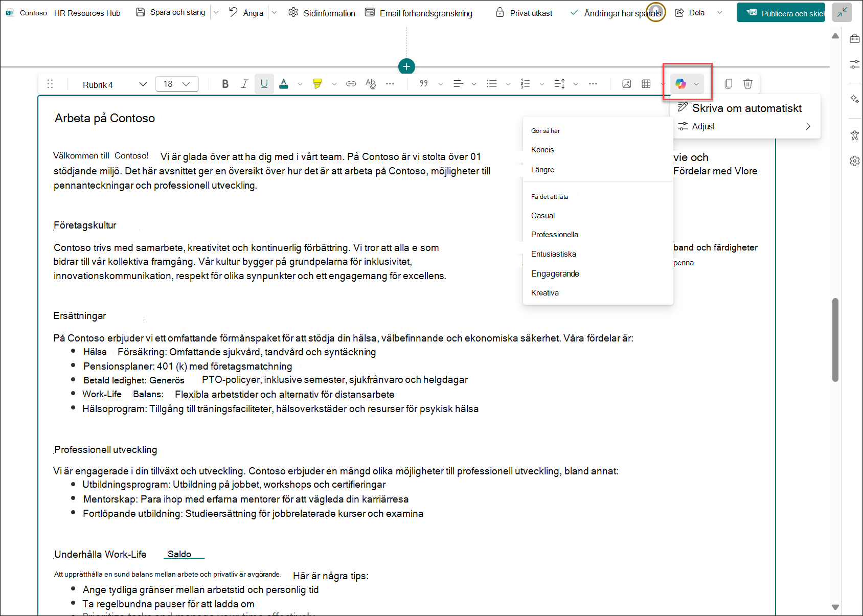
Task: Expand the quote style dropdown
Action: 441,84
